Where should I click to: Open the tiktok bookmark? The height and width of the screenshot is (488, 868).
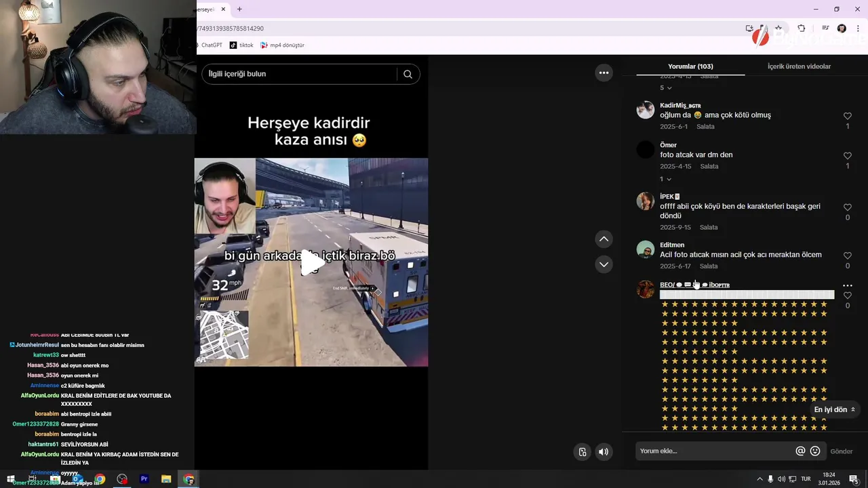click(241, 45)
